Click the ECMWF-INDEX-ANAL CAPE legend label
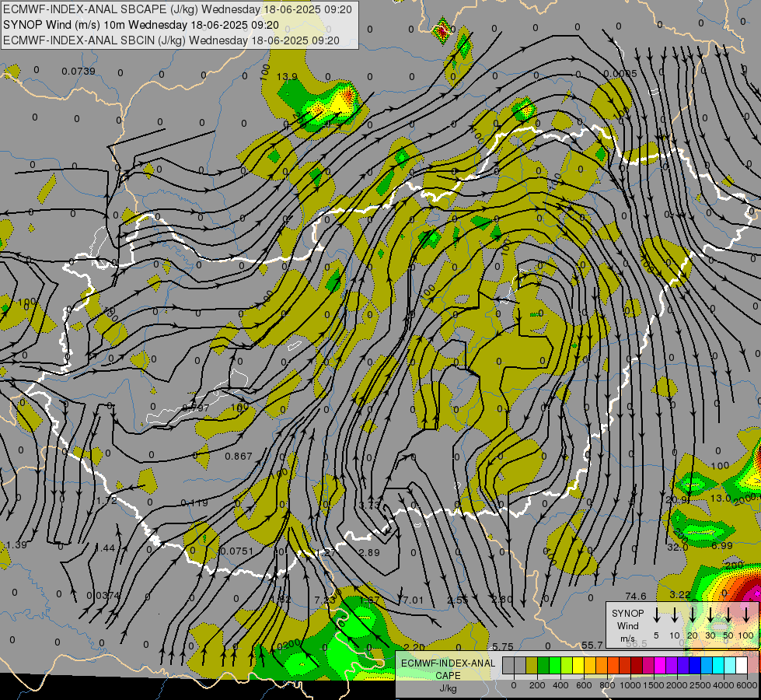Image resolution: width=761 pixels, height=700 pixels. coord(448,669)
